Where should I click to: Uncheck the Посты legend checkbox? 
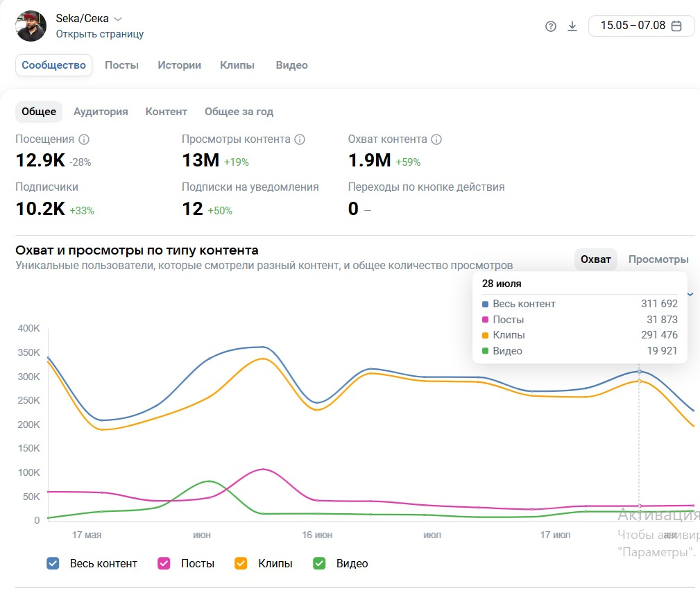164,563
